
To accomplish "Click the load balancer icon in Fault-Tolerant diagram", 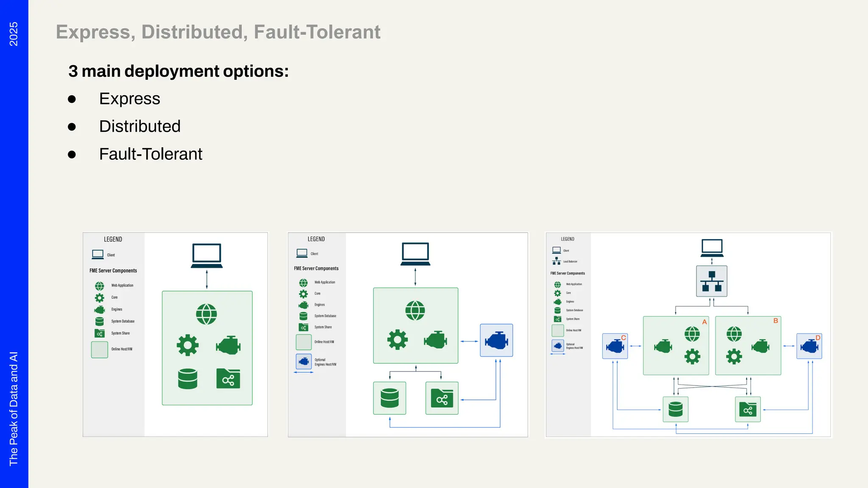I will pyautogui.click(x=712, y=281).
